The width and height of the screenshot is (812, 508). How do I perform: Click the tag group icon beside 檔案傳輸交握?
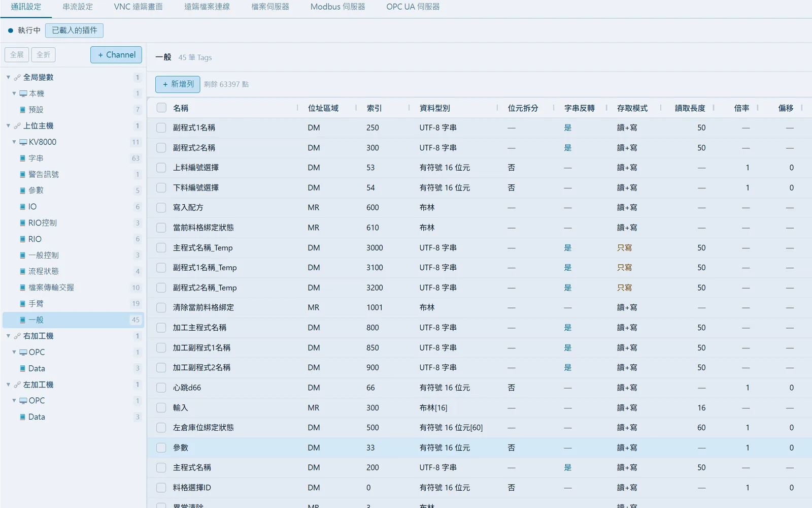[22, 288]
